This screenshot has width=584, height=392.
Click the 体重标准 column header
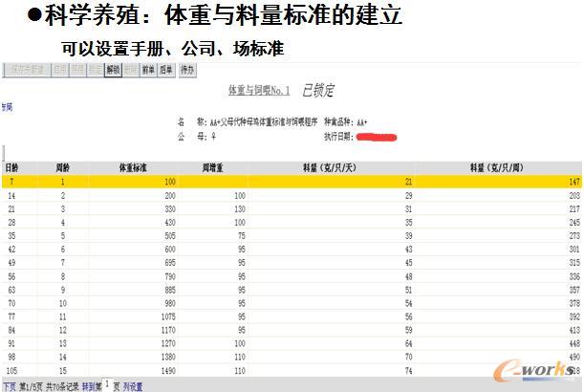coord(134,166)
